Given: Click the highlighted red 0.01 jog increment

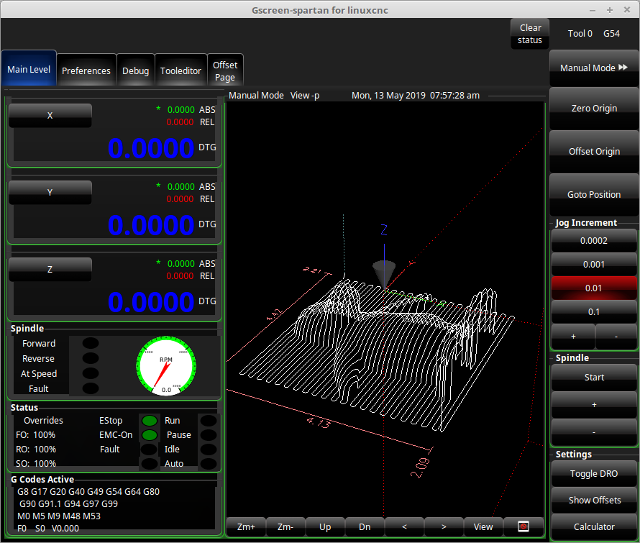Looking at the screenshot, I should click(x=594, y=288).
